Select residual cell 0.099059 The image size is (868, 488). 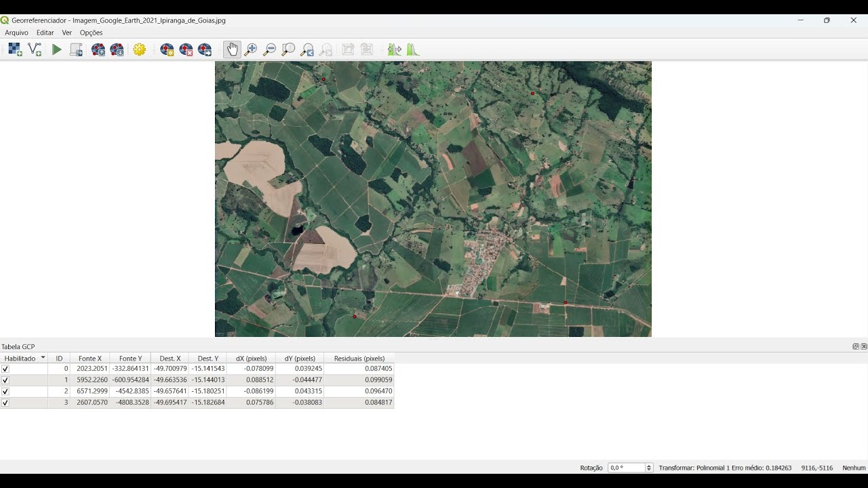point(359,380)
